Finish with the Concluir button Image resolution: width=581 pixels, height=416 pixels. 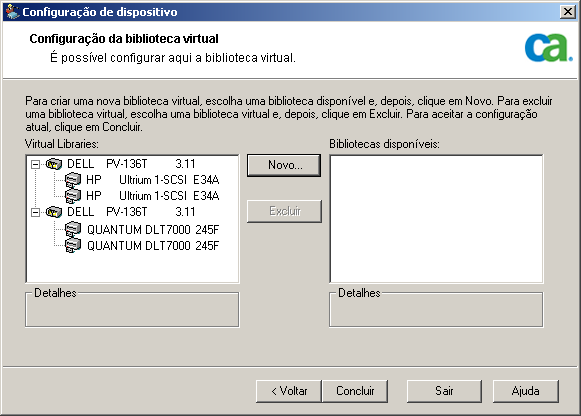pyautogui.click(x=355, y=391)
